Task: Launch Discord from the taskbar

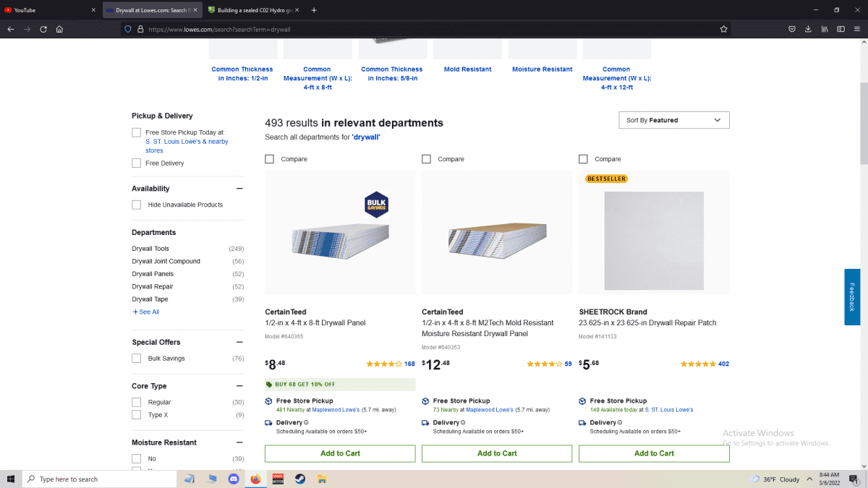Action: click(x=233, y=479)
